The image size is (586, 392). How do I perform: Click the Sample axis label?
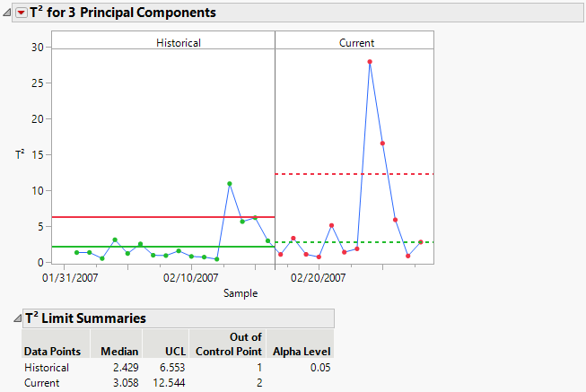(241, 293)
